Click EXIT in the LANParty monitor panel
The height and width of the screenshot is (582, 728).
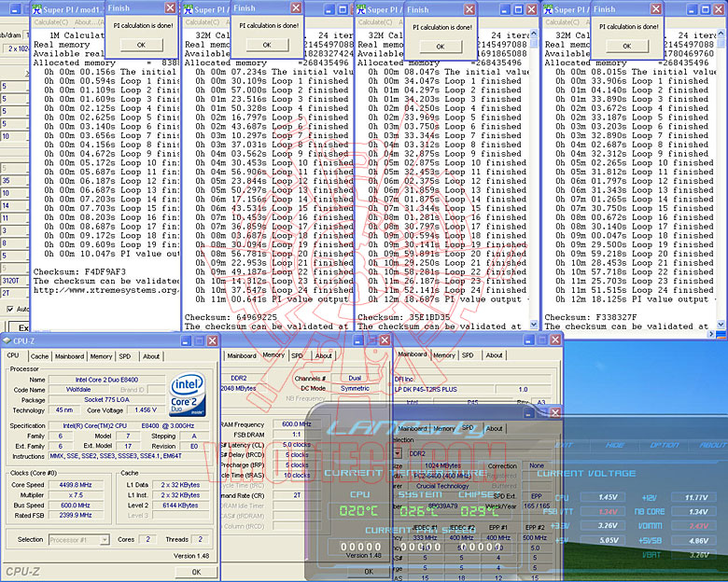tap(564, 445)
